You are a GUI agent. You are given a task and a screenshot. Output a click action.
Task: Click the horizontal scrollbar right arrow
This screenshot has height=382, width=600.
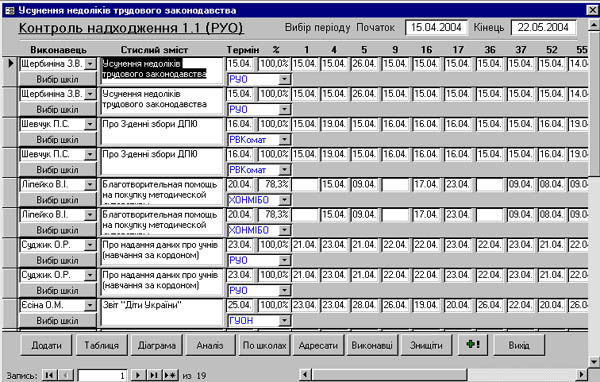(x=581, y=374)
